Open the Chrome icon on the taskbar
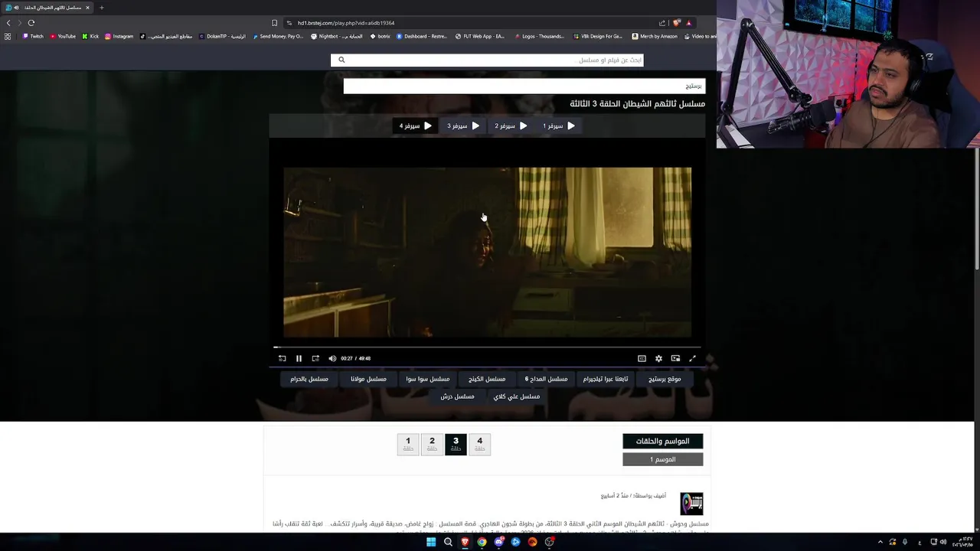This screenshot has width=980, height=551. pos(482,542)
